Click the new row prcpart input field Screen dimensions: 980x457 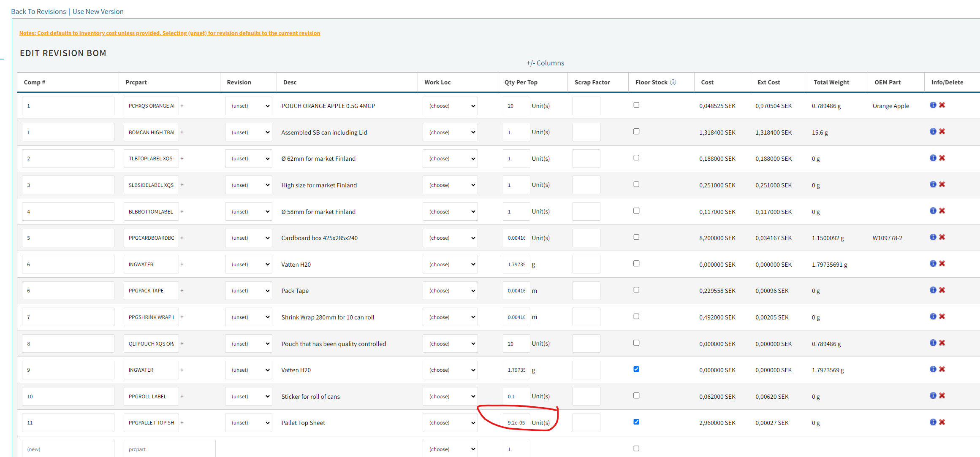click(169, 449)
